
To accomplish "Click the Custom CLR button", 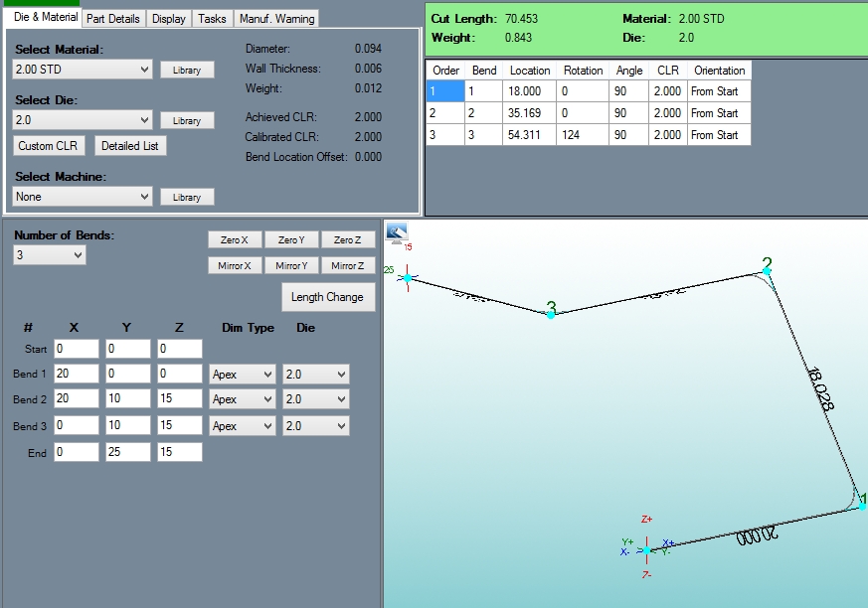I will click(48, 146).
